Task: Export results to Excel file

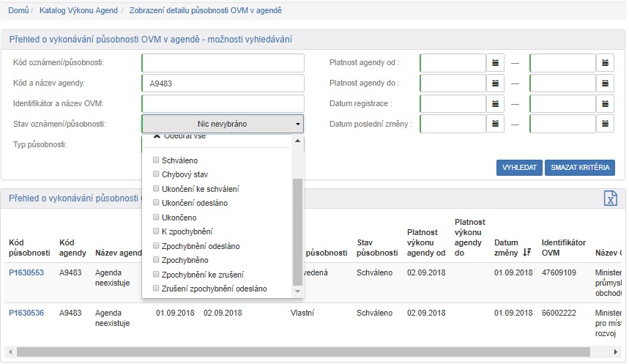Action: [610, 198]
